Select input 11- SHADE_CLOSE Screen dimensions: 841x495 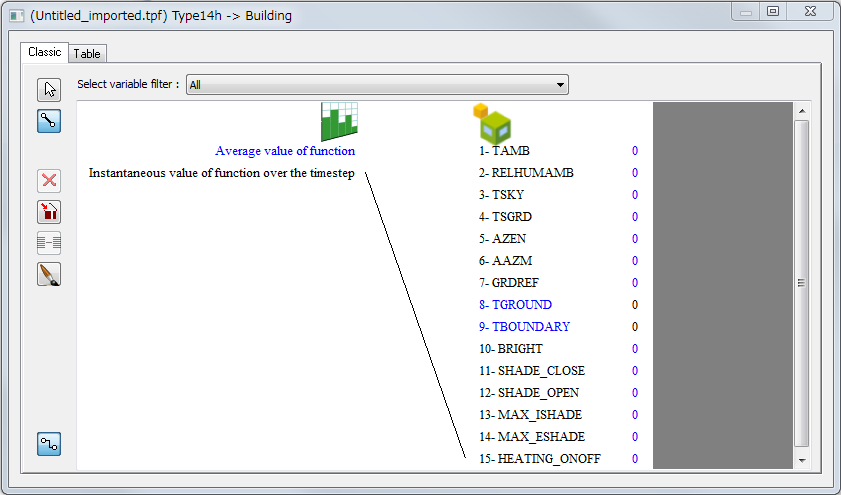coord(532,371)
